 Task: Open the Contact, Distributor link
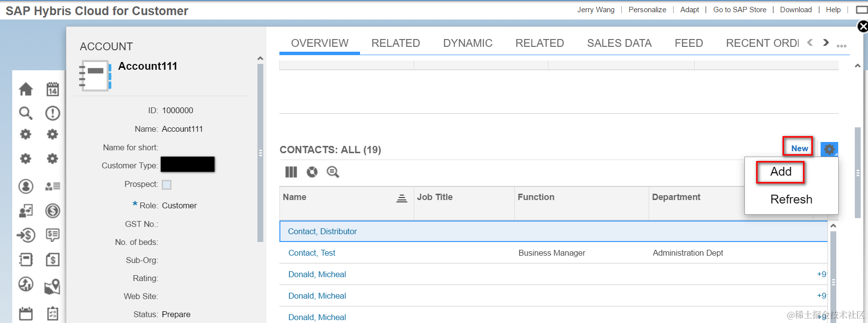tap(322, 231)
